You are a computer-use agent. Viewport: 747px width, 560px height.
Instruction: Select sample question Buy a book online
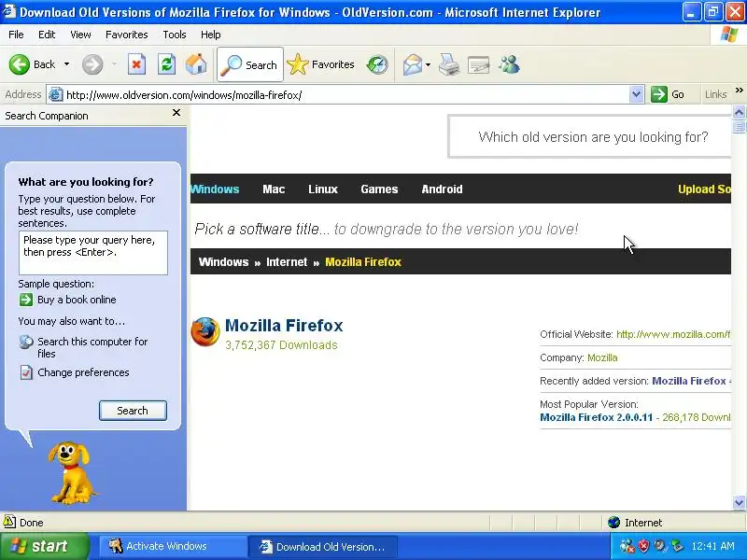click(x=77, y=300)
